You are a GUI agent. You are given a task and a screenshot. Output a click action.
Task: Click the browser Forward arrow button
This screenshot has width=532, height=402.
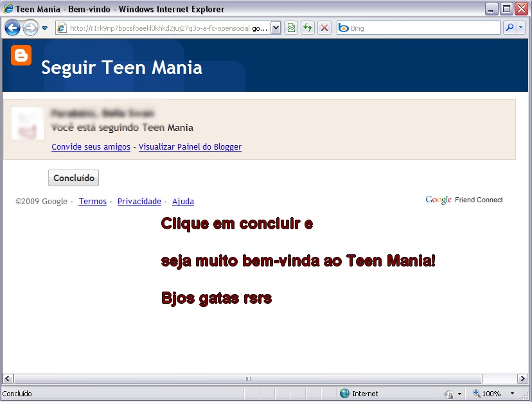point(31,28)
